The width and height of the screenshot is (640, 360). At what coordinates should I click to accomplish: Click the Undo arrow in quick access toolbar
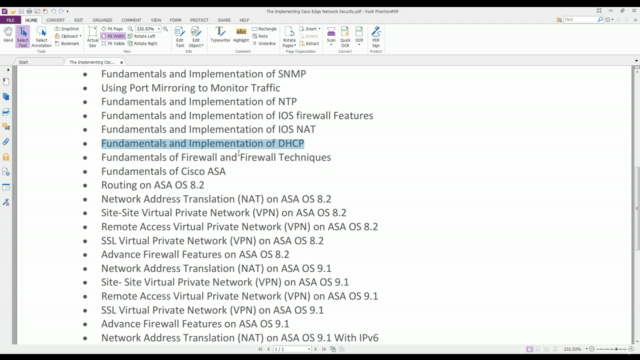tap(53, 11)
